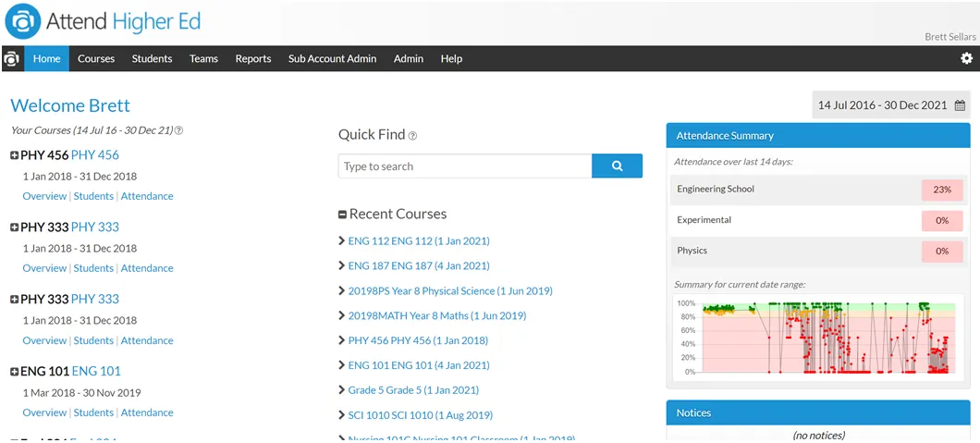Click the 0% badge in Experimental row

coord(942,220)
